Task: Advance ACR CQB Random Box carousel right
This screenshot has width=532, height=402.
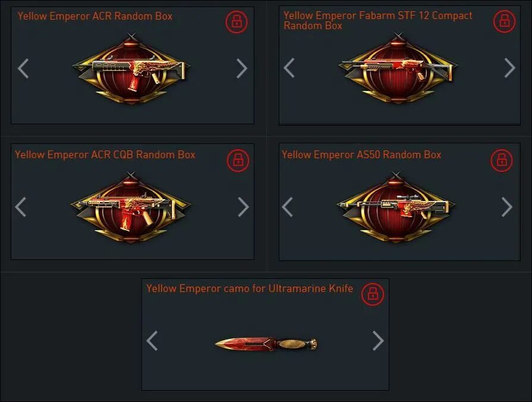Action: pyautogui.click(x=243, y=207)
